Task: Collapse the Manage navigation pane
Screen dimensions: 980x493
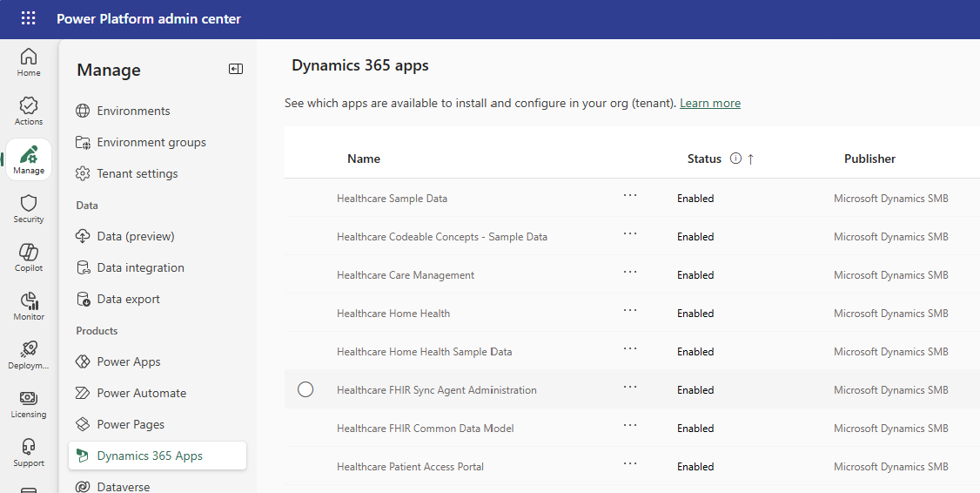Action: pos(236,69)
